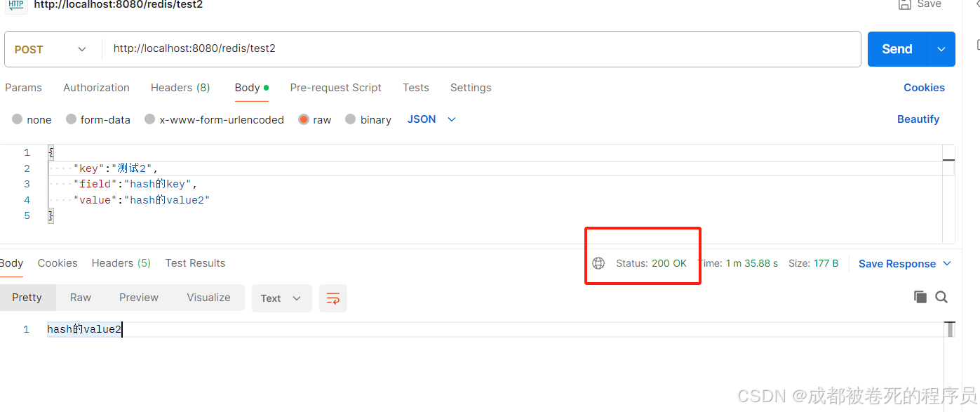Open the Text response format dropdown
Viewport: 980px width, 412px height.
click(x=281, y=298)
